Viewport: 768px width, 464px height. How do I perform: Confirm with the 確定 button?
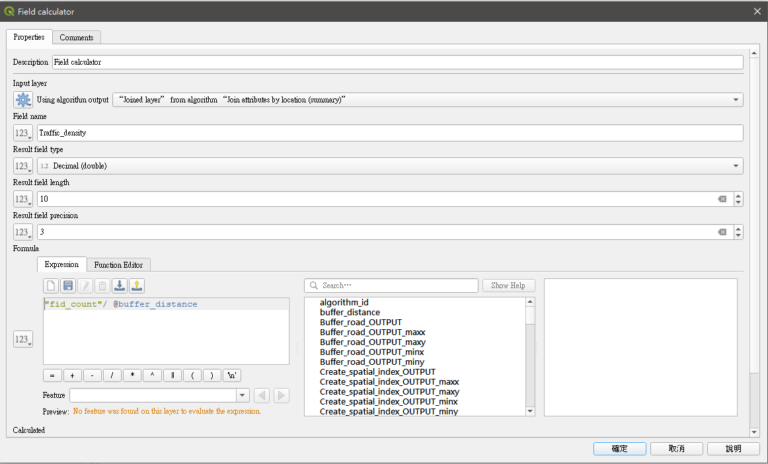619,449
